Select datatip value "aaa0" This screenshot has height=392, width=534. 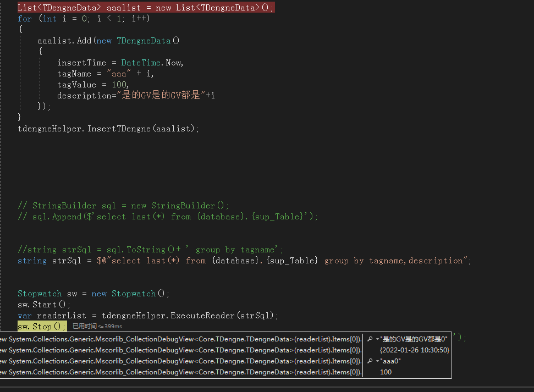point(390,361)
